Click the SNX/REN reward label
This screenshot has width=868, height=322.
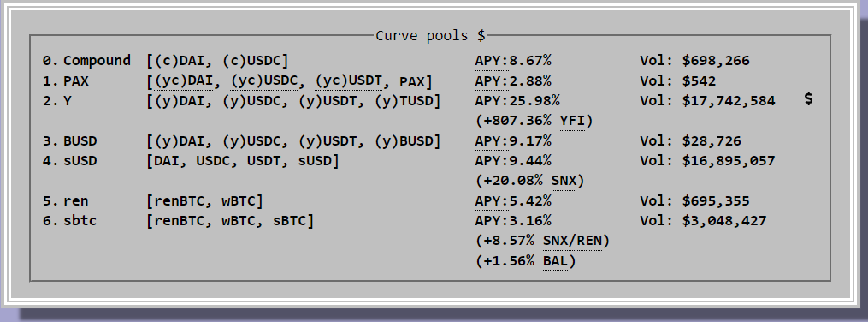[x=572, y=241]
